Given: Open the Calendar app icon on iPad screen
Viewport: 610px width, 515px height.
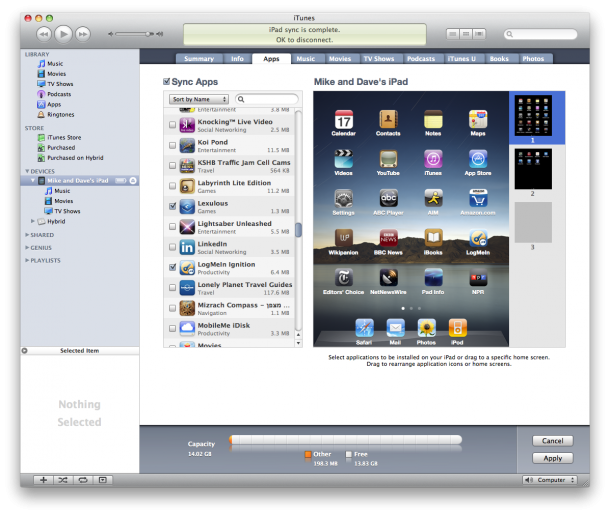Looking at the screenshot, I should [x=344, y=119].
